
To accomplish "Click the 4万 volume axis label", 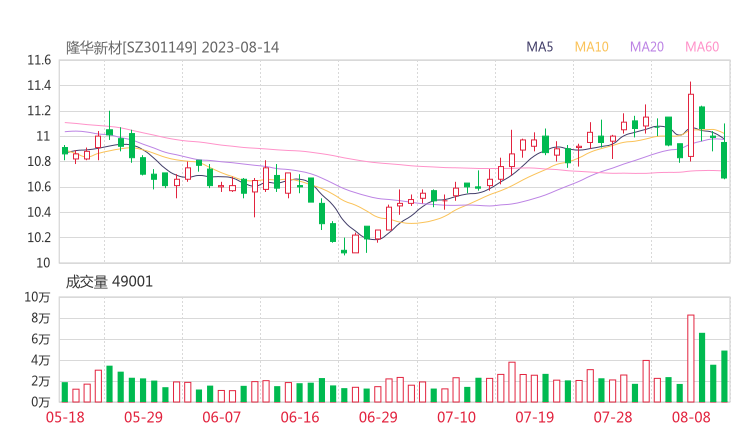I will (41, 360).
